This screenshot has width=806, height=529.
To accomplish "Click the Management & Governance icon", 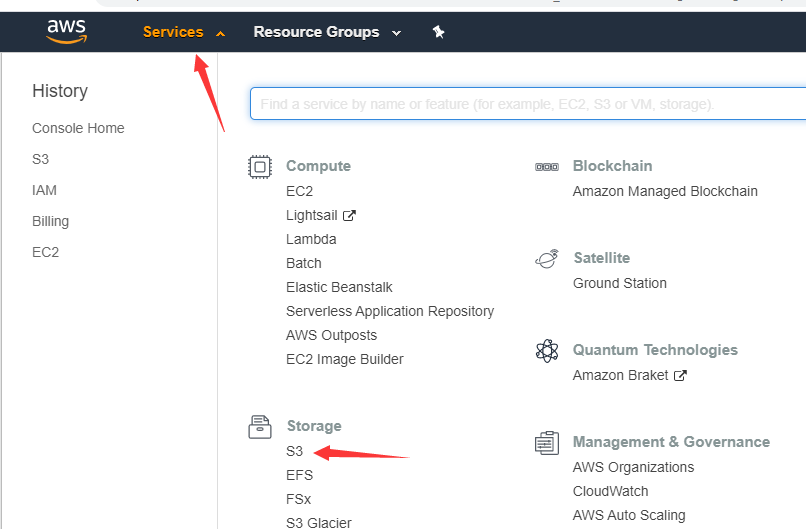I will click(x=547, y=443).
